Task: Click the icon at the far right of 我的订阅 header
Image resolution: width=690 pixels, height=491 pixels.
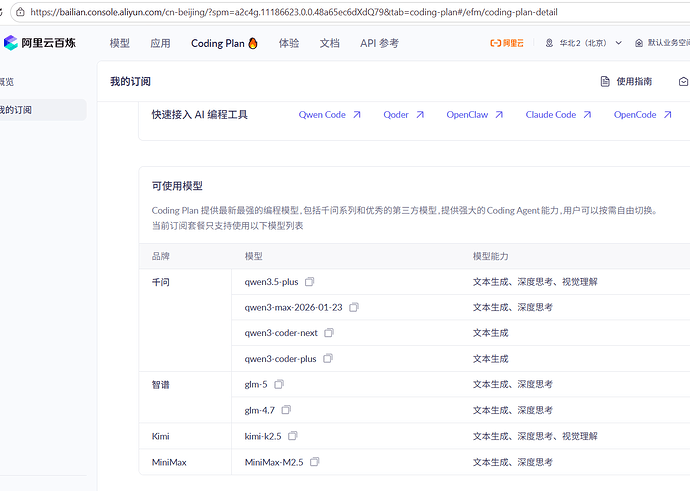Action: [683, 81]
